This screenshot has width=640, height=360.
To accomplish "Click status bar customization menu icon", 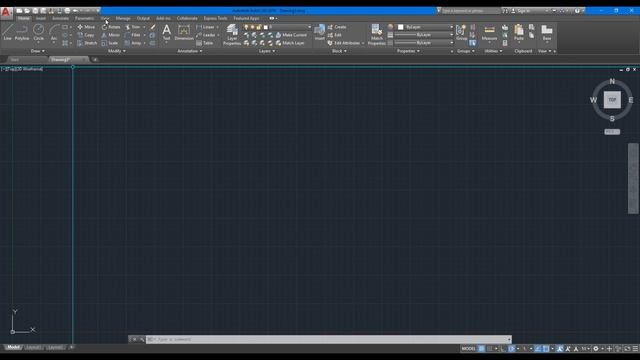I will pyautogui.click(x=635, y=349).
